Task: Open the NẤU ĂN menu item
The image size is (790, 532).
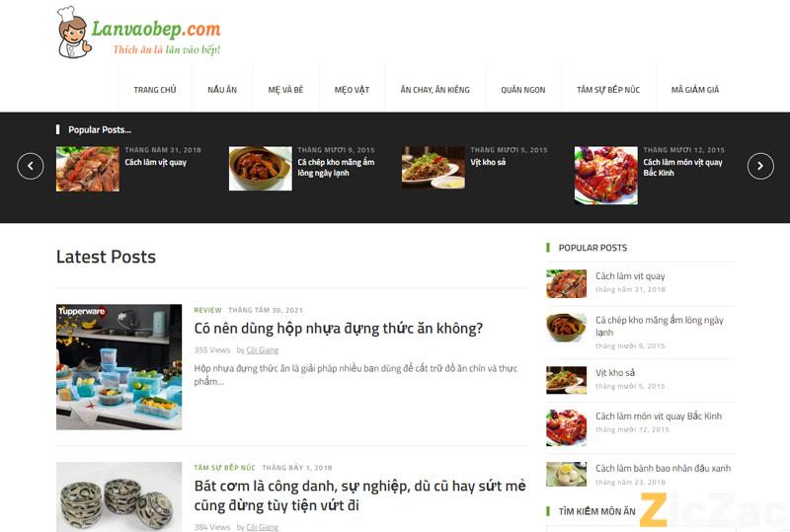Action: point(222,90)
